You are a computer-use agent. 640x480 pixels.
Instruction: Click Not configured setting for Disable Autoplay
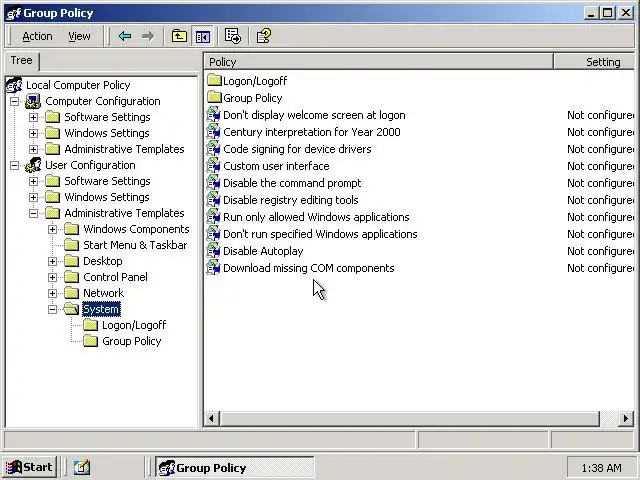pos(600,251)
